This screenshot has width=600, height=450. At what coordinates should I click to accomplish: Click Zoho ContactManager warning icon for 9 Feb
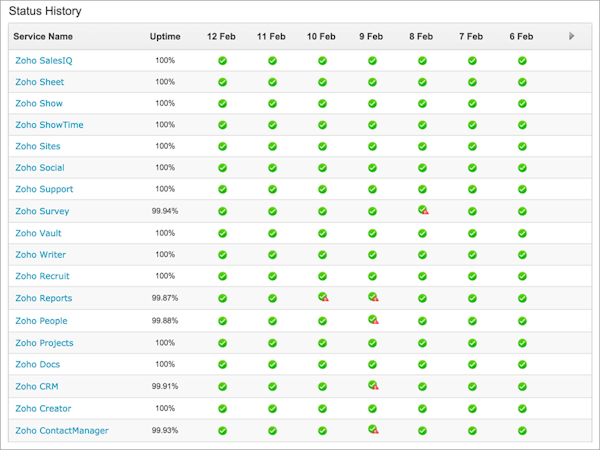pyautogui.click(x=373, y=429)
